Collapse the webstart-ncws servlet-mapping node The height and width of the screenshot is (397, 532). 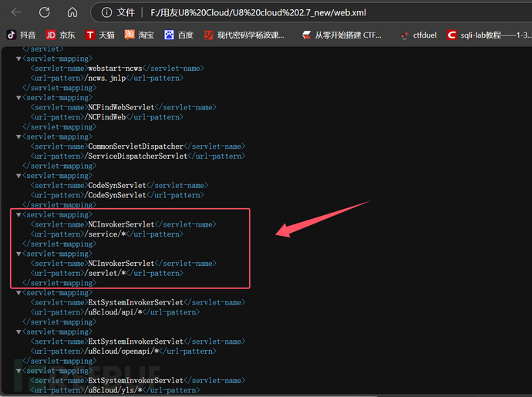19,59
